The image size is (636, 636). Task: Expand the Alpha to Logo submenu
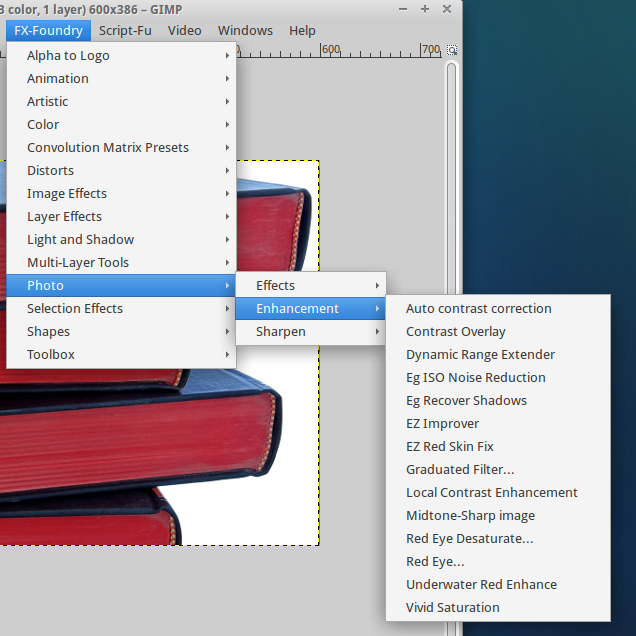121,56
